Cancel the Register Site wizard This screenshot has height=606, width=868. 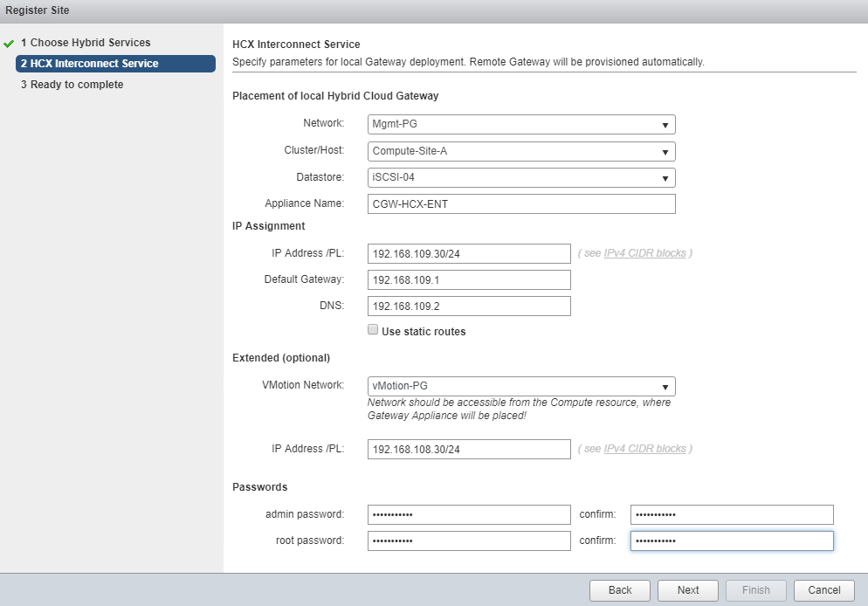tap(823, 590)
